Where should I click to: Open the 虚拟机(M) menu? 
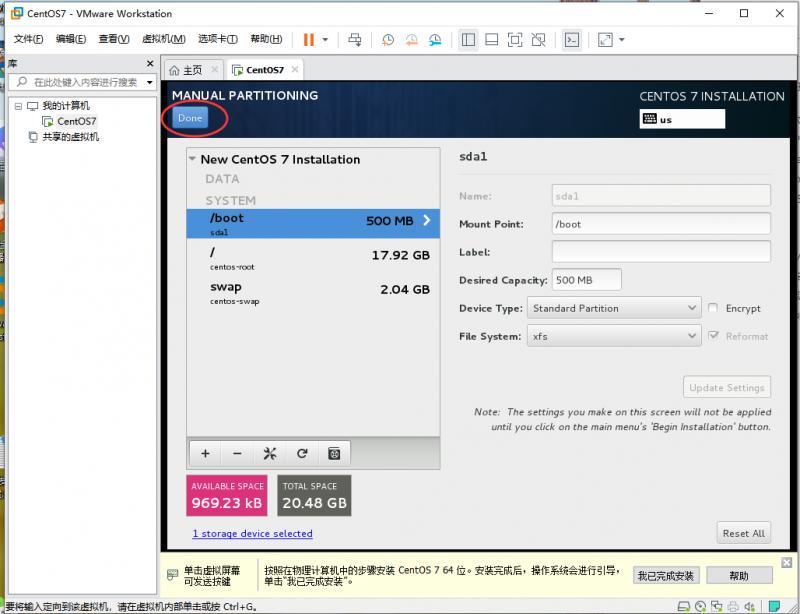pyautogui.click(x=163, y=39)
